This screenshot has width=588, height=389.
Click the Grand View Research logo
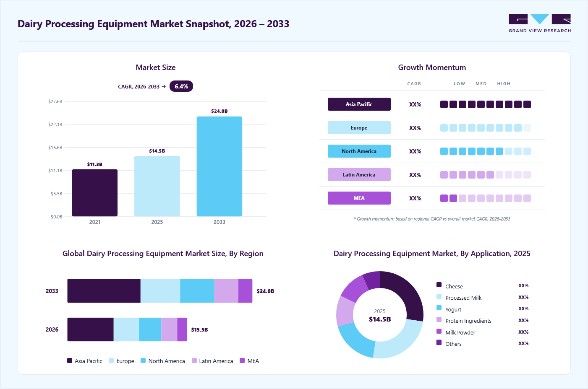pos(540,23)
